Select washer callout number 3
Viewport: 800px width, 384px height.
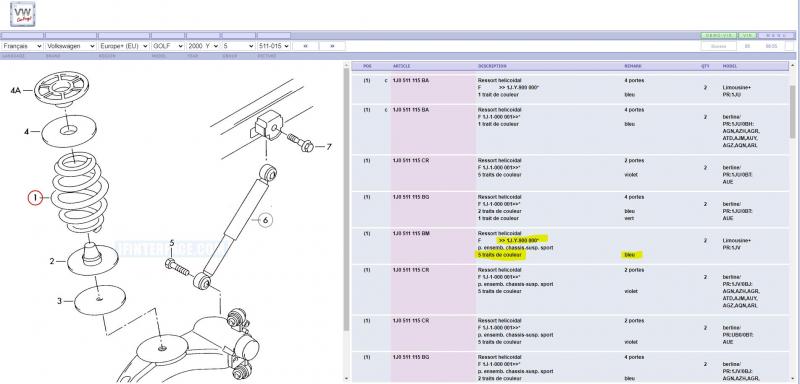pos(59,301)
